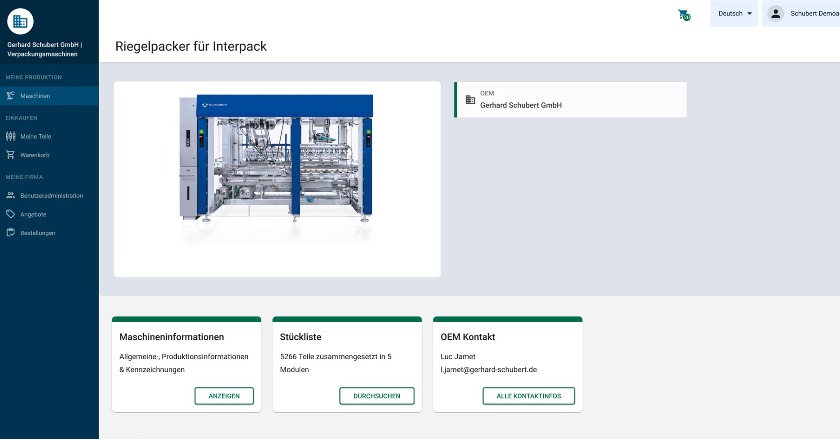Click the company logo in the sidebar
The image size is (840, 440).
pyautogui.click(x=20, y=20)
